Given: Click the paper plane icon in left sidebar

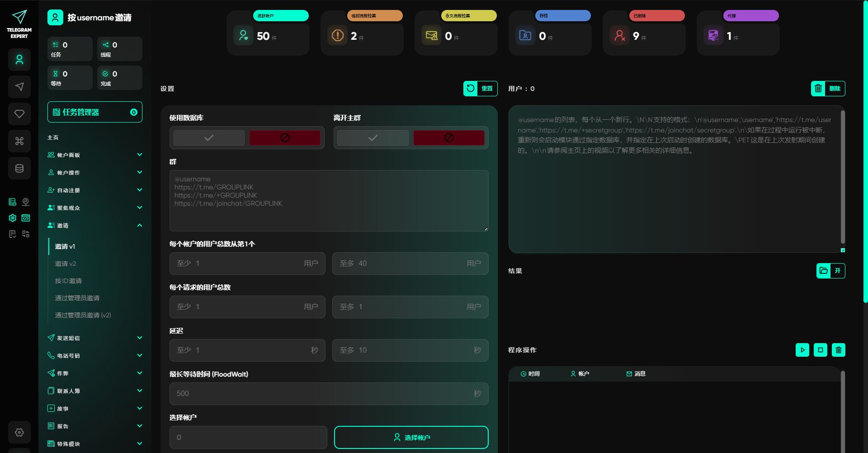Looking at the screenshot, I should click(x=19, y=87).
